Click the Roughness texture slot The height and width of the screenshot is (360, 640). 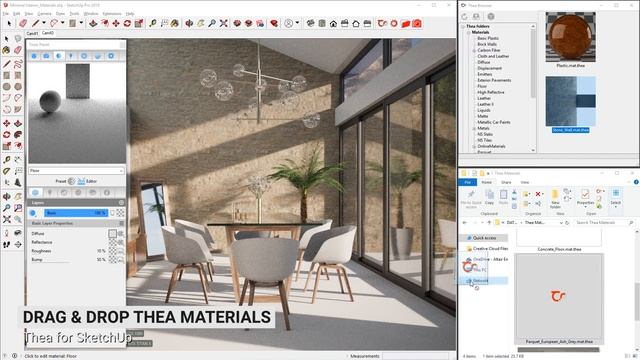112,251
